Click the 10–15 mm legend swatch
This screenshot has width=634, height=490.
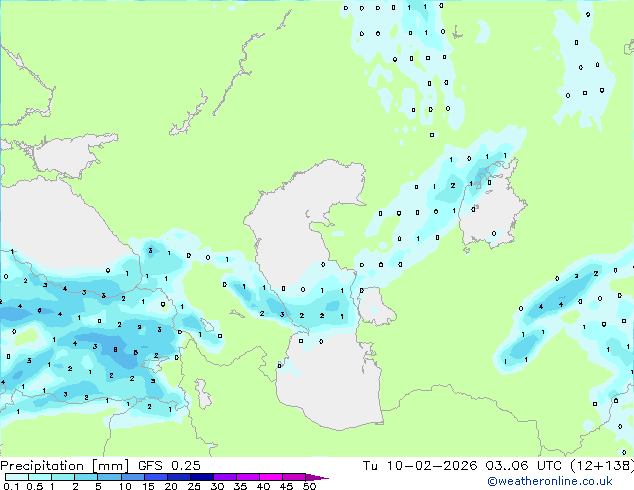click(x=132, y=477)
